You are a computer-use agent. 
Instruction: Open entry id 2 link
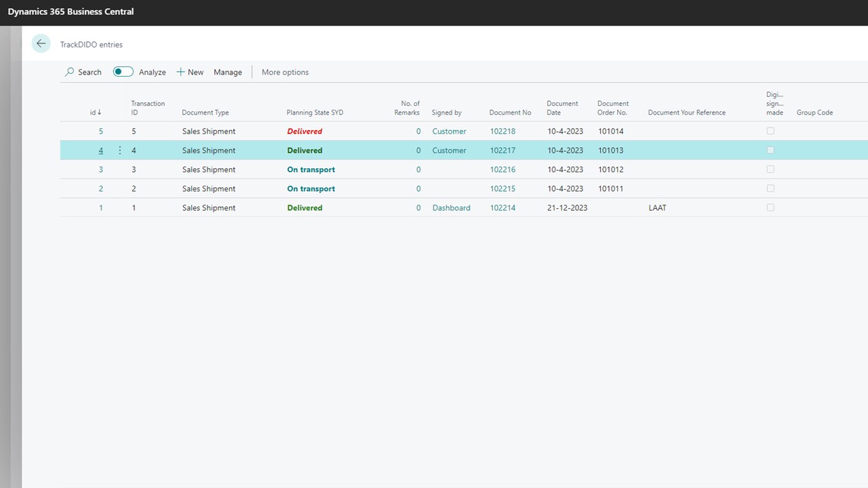click(x=101, y=188)
